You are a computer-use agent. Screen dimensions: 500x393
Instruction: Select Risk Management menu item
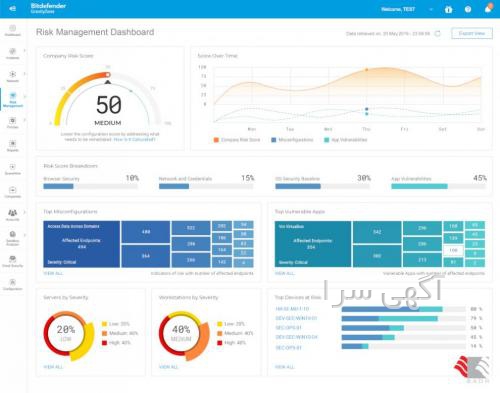[13, 100]
